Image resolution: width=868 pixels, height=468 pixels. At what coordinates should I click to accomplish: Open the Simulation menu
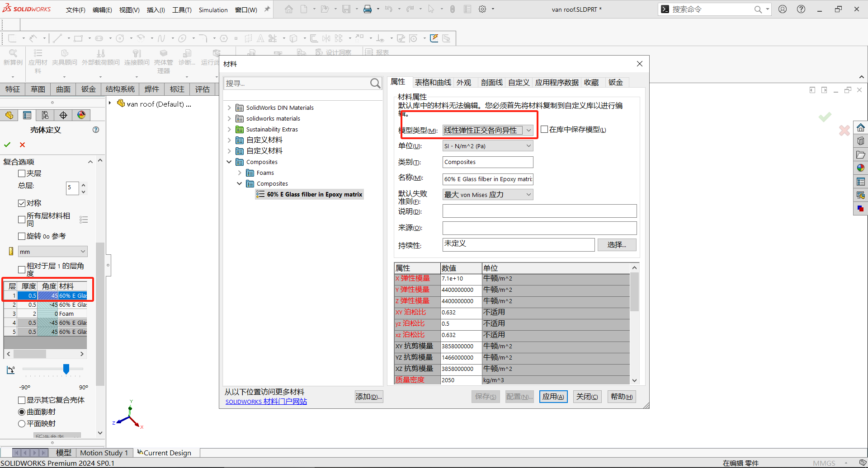213,10
